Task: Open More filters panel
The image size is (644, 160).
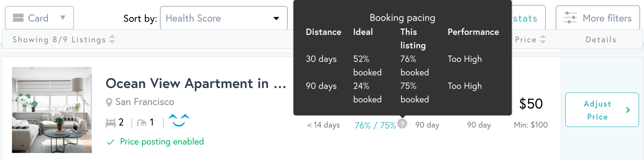Action: pos(597,18)
